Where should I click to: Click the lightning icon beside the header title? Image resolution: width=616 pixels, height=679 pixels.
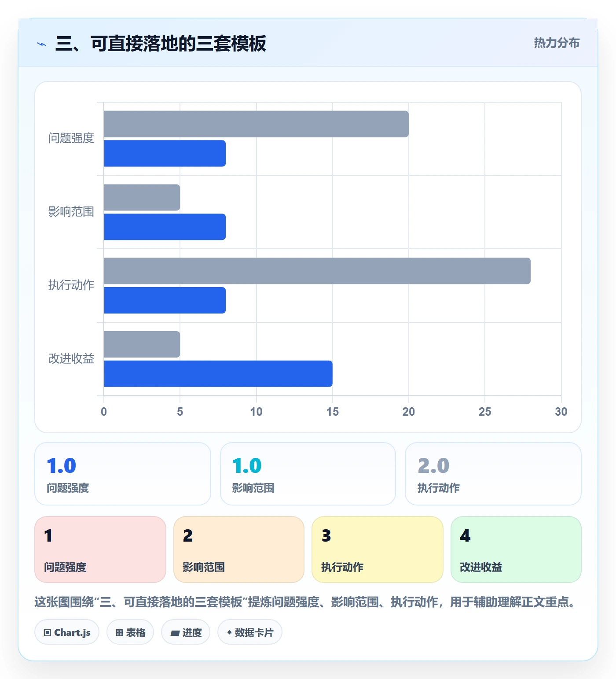pyautogui.click(x=42, y=44)
